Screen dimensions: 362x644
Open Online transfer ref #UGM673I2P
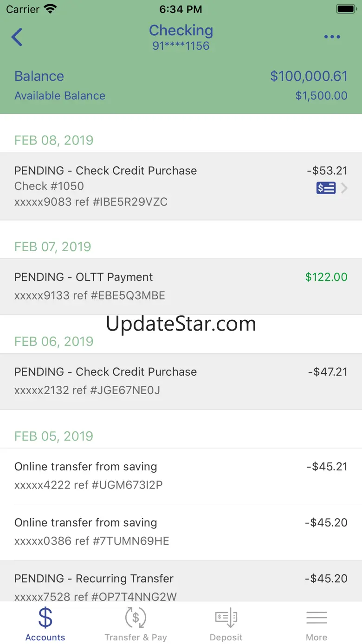click(181, 476)
